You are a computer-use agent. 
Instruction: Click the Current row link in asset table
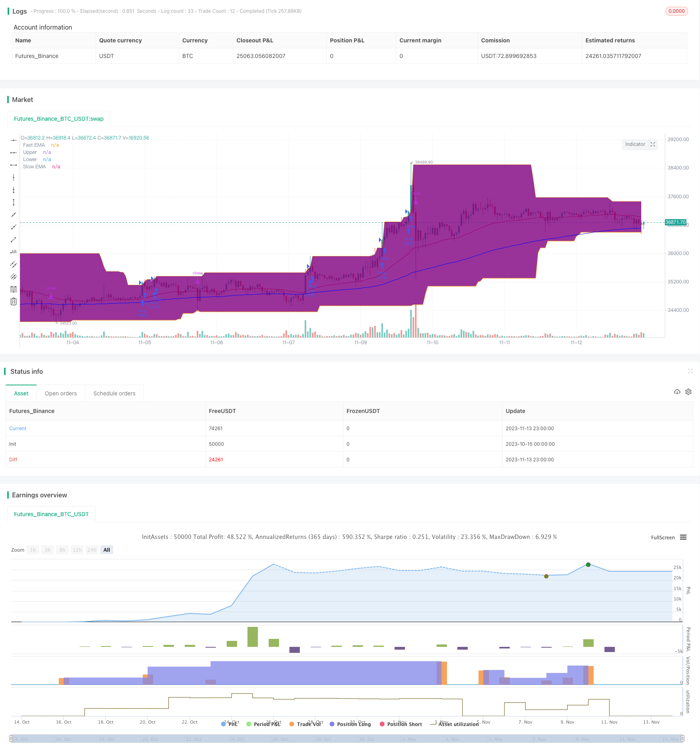click(x=18, y=429)
